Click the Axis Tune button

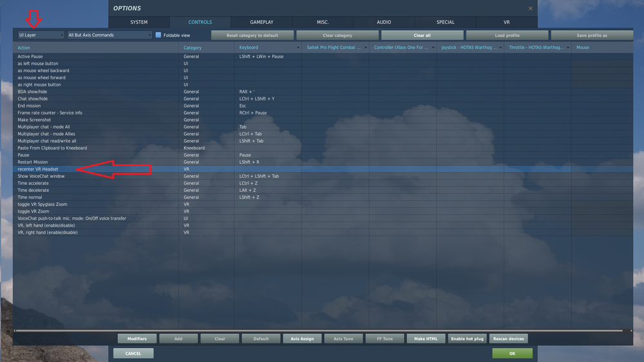click(x=343, y=339)
